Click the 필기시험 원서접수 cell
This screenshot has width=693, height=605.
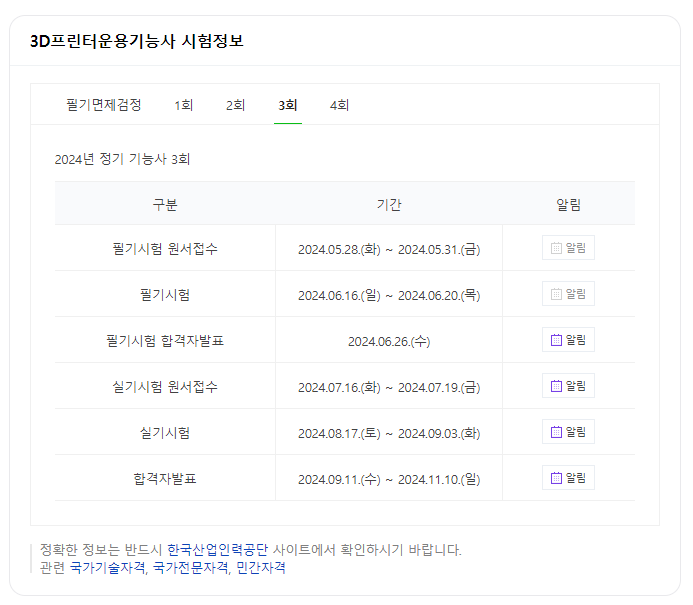click(165, 249)
